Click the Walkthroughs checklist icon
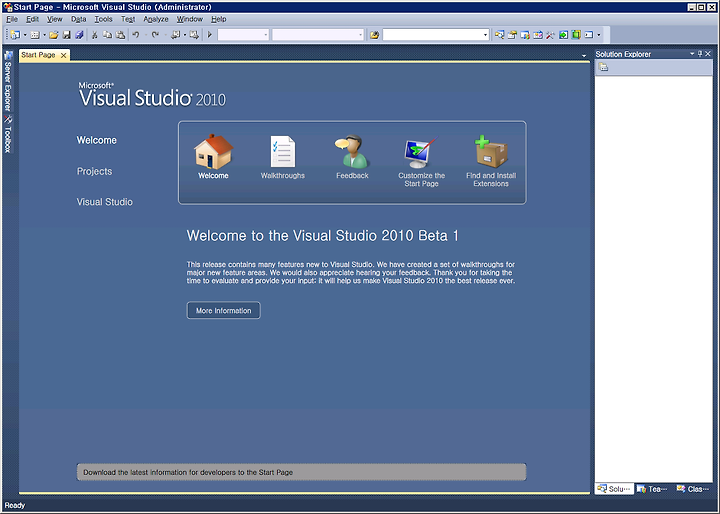Viewport: 720px width, 514px height. (x=283, y=152)
